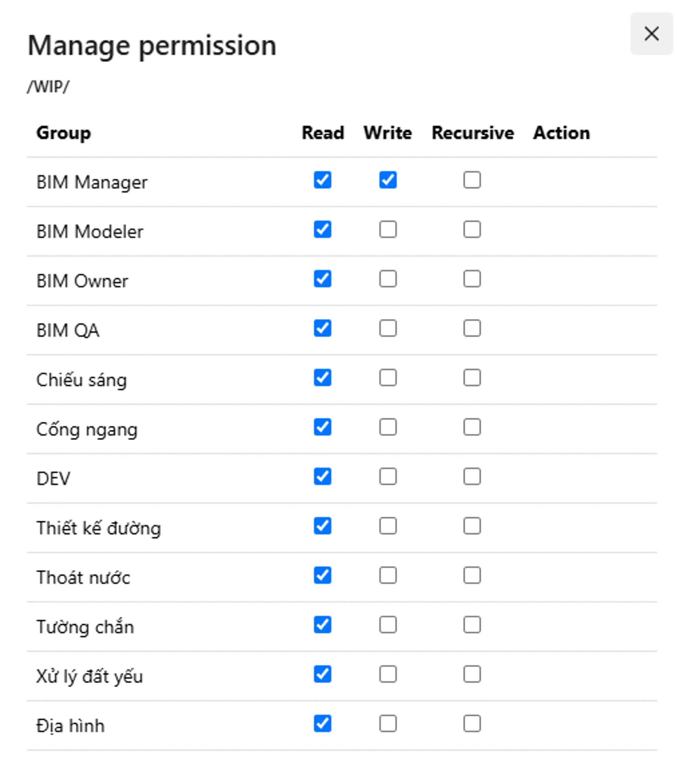The width and height of the screenshot is (677, 784).
Task: Enable Write permission for Thoát nước
Action: (x=388, y=576)
